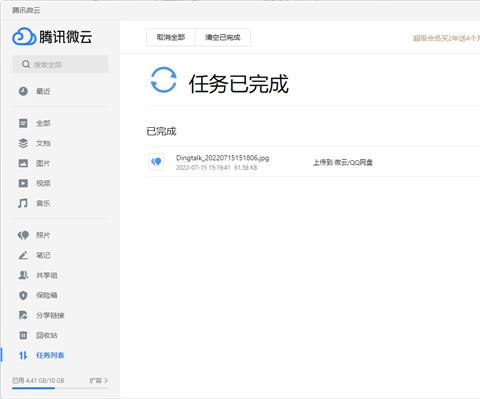Viewport: 480px width, 399px height.
Task: Open the 最近 (Recent) clock icon
Action: point(23,91)
